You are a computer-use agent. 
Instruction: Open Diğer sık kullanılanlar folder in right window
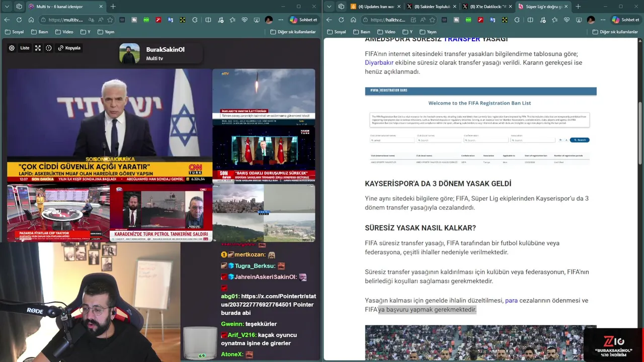click(x=616, y=32)
